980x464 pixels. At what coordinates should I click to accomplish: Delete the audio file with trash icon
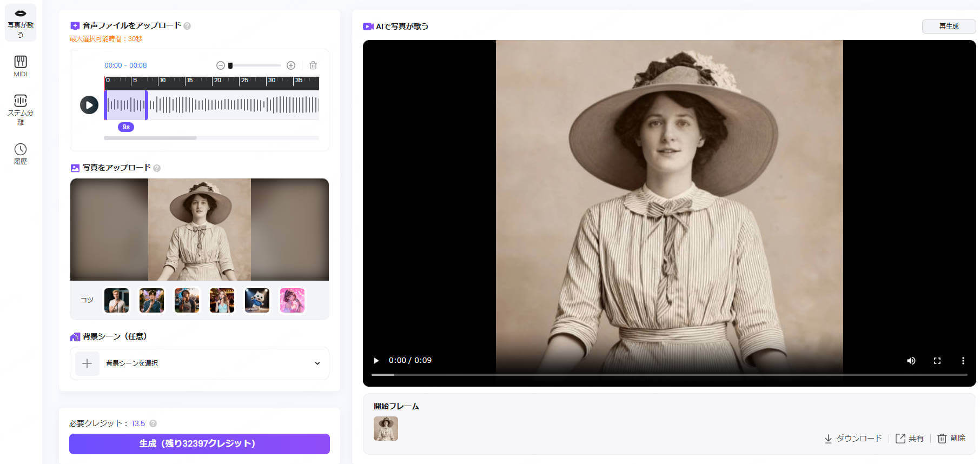pos(313,65)
